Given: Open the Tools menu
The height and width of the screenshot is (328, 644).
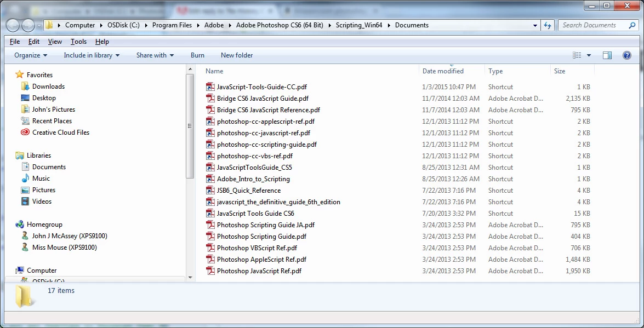Looking at the screenshot, I should [x=78, y=42].
